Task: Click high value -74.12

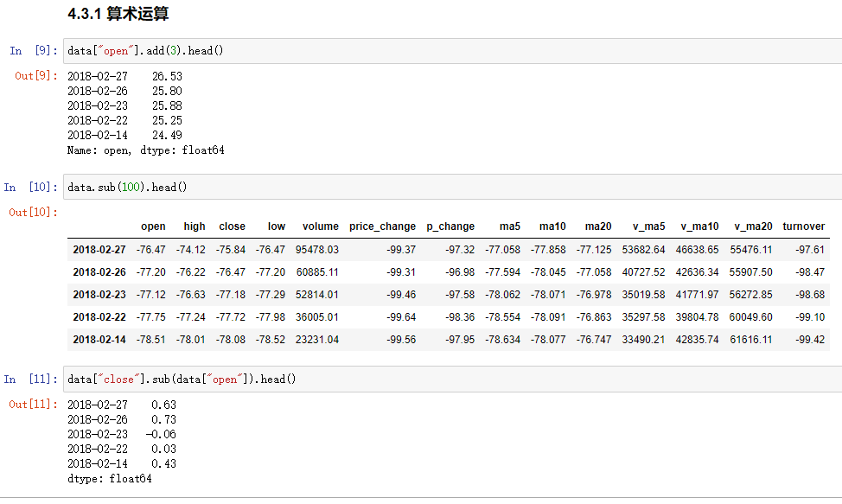Action: coord(191,250)
